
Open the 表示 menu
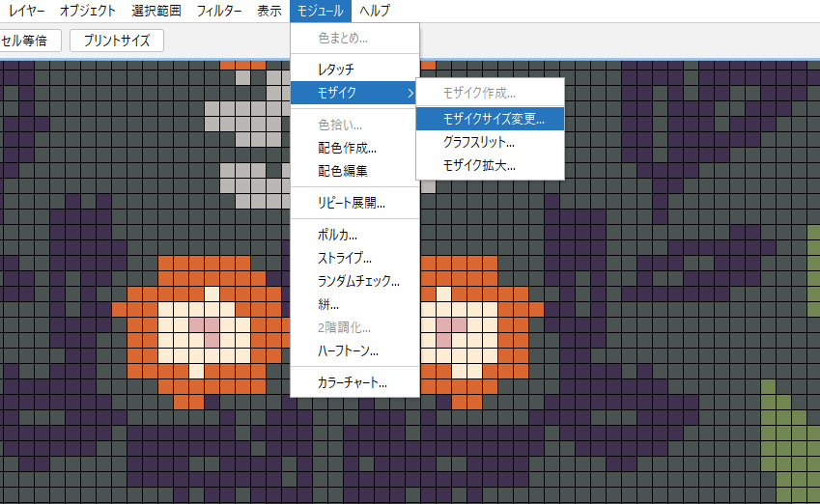[x=269, y=12]
